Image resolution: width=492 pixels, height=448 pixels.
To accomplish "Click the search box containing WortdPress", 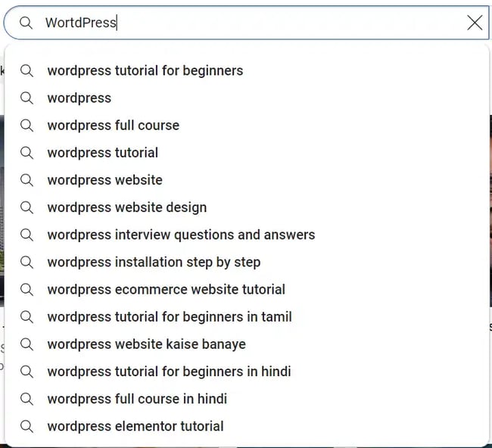I will 246,23.
